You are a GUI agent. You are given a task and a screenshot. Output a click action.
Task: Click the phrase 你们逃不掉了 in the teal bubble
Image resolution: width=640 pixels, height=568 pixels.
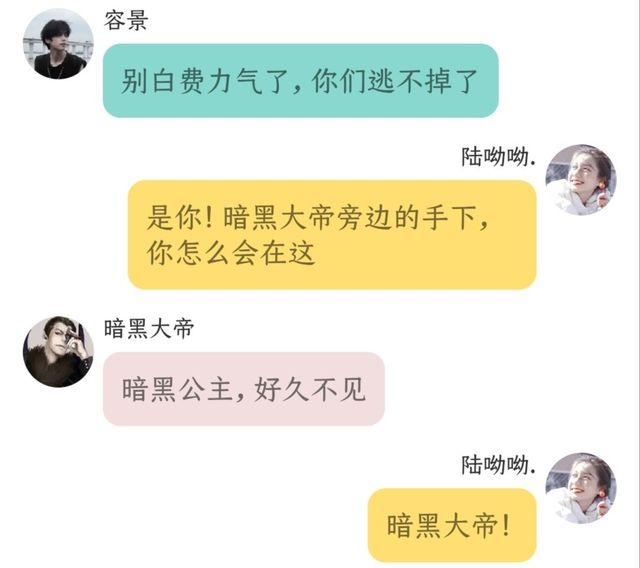395,81
